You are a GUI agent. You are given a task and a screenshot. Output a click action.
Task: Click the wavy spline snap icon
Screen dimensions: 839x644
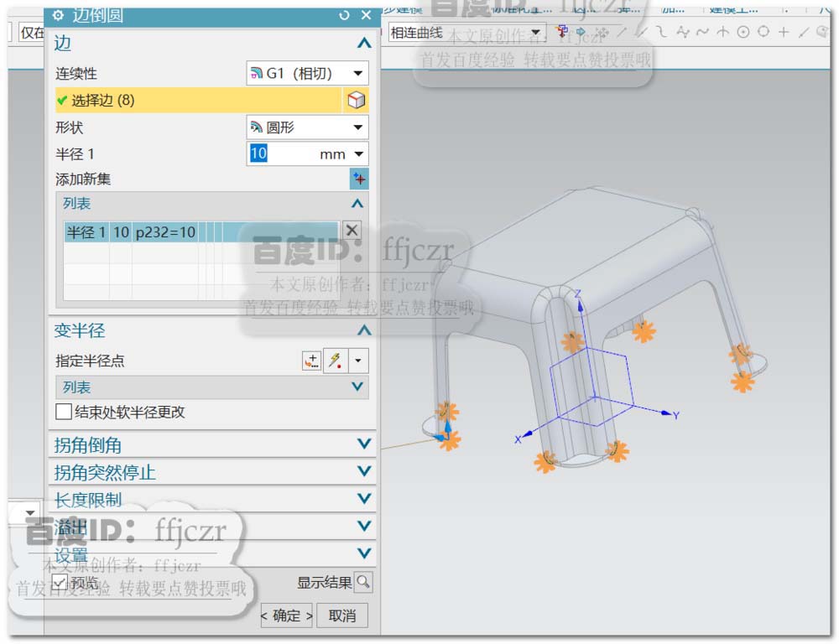pos(702,32)
